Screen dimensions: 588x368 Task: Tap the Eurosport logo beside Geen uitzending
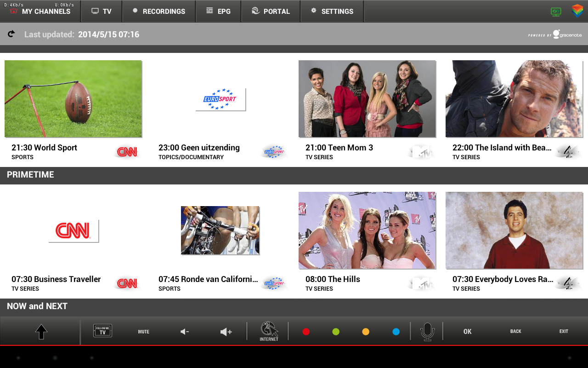pyautogui.click(x=274, y=152)
